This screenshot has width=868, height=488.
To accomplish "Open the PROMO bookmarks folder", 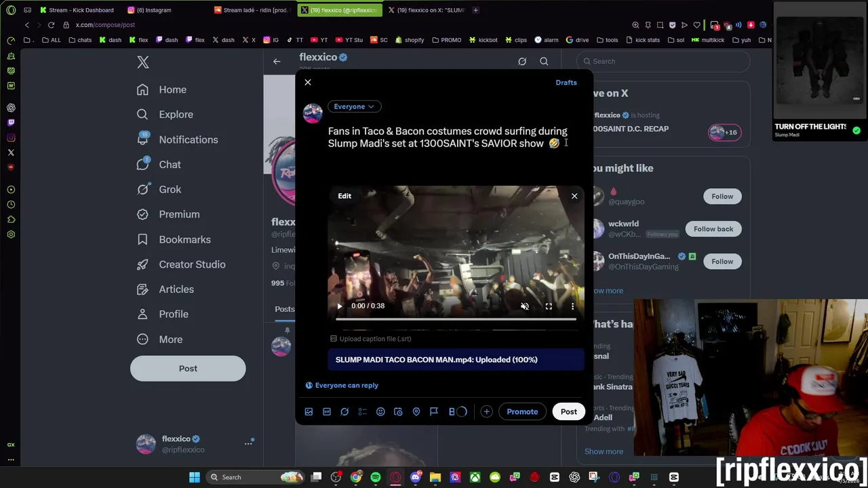I will (446, 40).
